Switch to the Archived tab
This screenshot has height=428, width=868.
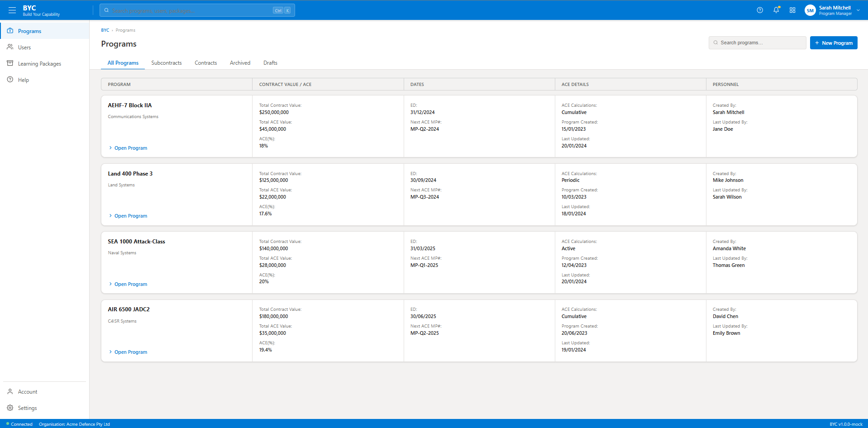240,63
